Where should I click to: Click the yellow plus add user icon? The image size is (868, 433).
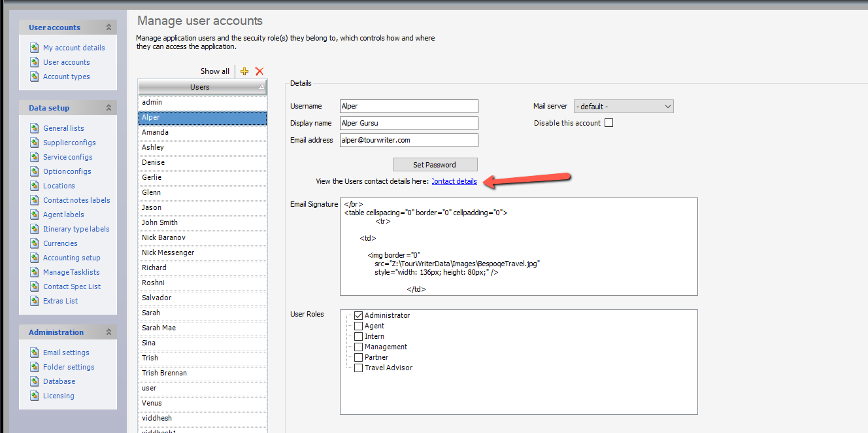(x=244, y=71)
